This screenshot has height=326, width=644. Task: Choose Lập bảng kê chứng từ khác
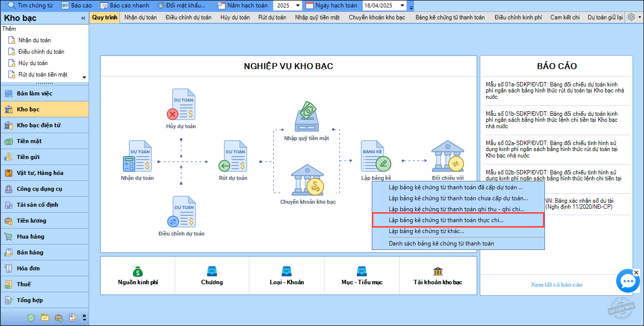(x=458, y=231)
